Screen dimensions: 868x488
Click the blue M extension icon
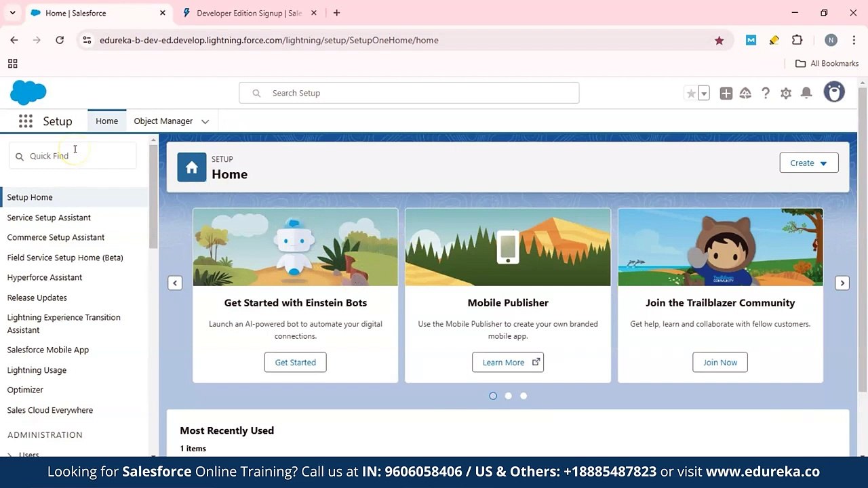coord(751,40)
